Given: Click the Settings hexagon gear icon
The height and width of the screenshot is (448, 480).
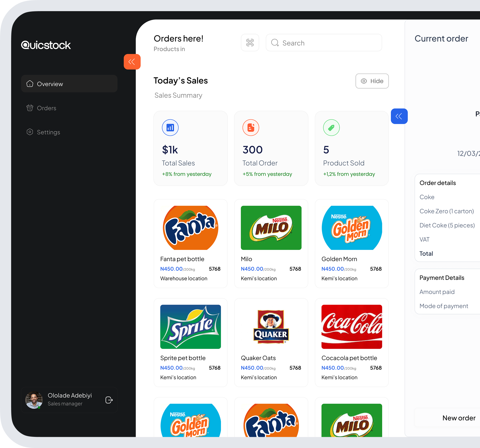Looking at the screenshot, I should pos(30,132).
